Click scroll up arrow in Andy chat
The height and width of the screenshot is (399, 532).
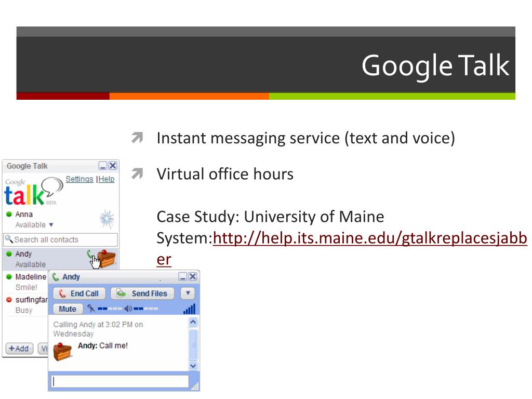[x=193, y=322]
